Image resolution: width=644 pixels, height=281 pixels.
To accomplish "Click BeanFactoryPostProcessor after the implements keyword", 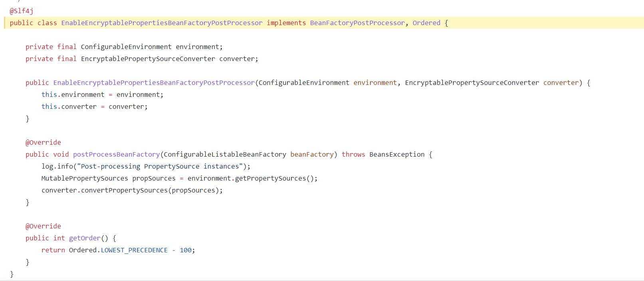I will pyautogui.click(x=357, y=23).
